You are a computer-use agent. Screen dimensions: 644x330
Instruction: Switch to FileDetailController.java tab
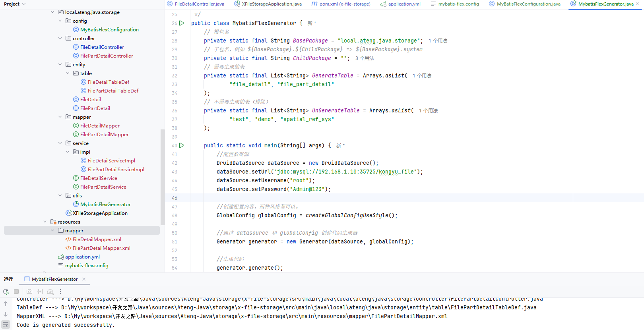click(196, 4)
